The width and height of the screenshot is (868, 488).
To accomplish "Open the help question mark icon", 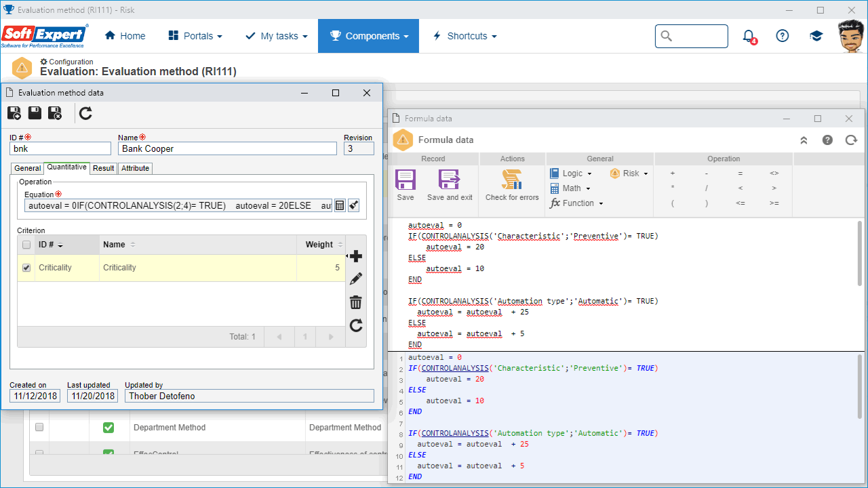I will [783, 36].
